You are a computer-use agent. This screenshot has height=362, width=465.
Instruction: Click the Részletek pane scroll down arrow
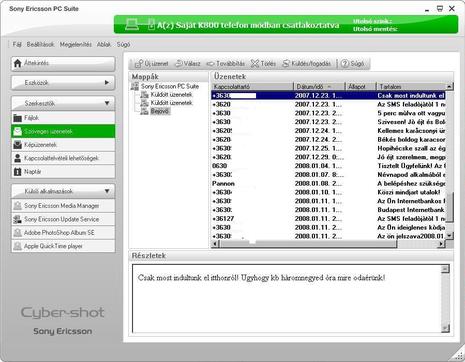(445, 329)
